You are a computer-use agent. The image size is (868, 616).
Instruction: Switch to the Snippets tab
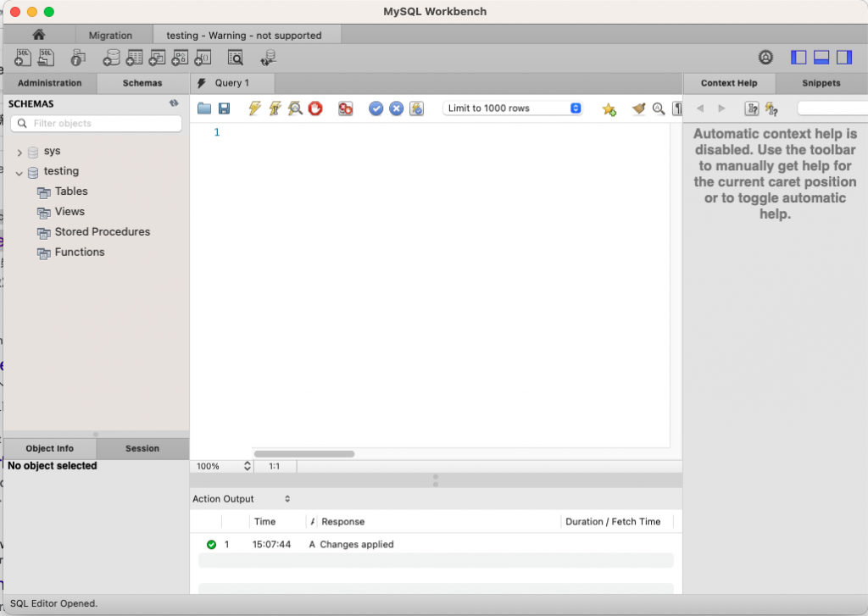821,83
